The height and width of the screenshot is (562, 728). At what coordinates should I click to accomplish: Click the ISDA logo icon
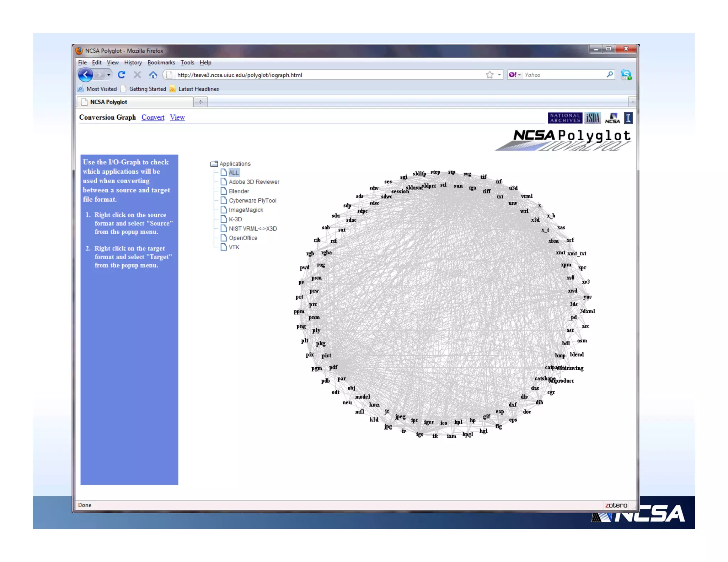(593, 118)
